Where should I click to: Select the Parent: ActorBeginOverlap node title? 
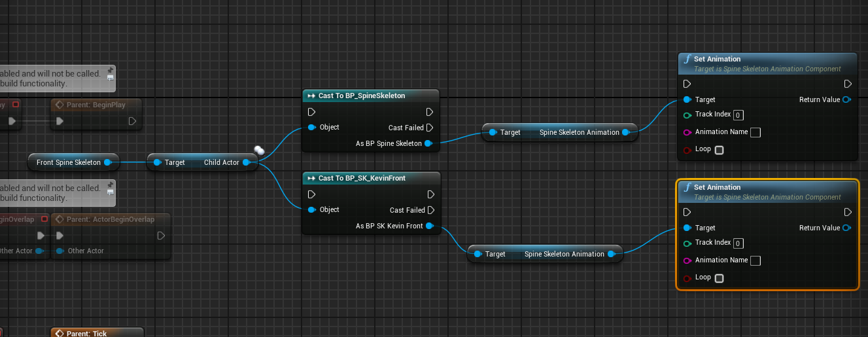pos(111,219)
